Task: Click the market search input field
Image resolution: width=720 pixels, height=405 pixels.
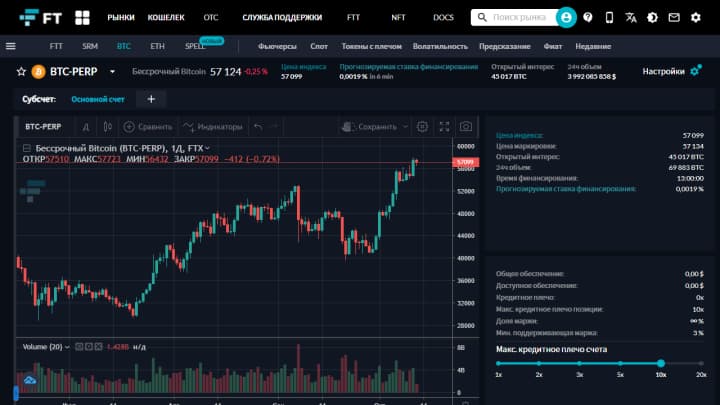Action: pos(519,17)
